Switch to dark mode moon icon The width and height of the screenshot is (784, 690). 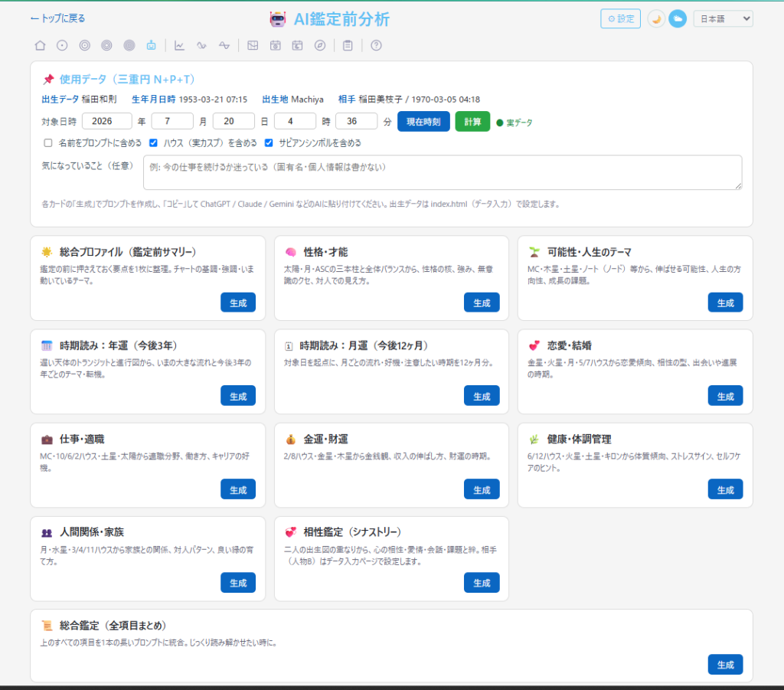point(656,19)
